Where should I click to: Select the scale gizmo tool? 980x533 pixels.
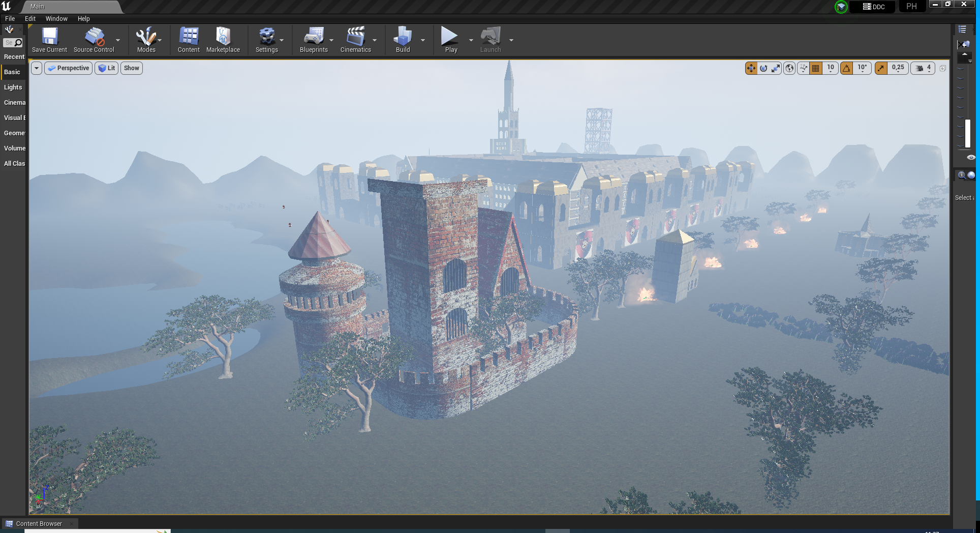tap(776, 68)
